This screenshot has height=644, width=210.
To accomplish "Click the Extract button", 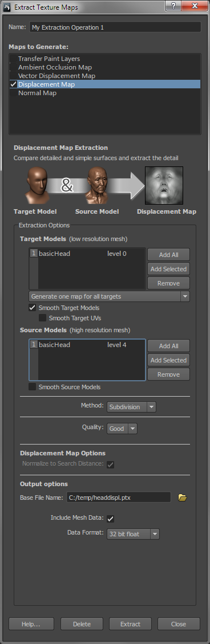I will pyautogui.click(x=130, y=624).
